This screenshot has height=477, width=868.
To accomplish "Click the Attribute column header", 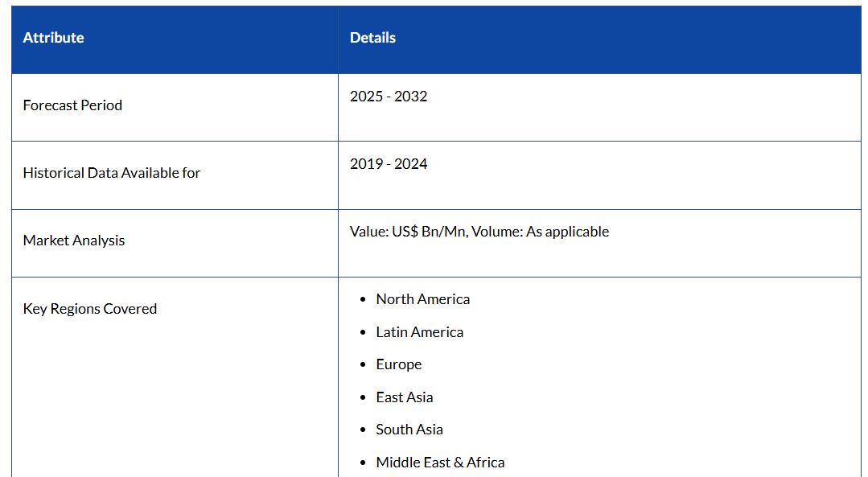I will point(53,38).
